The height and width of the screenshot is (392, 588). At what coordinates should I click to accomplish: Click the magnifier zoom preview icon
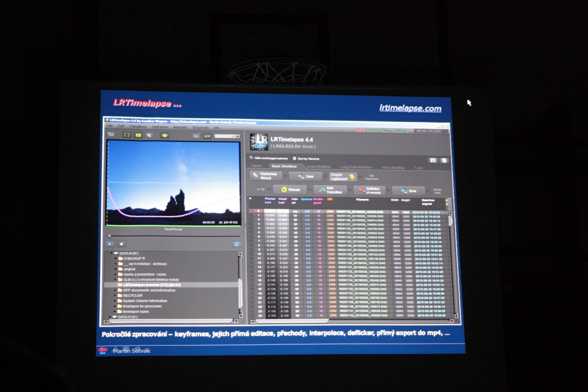pyautogui.click(x=149, y=135)
